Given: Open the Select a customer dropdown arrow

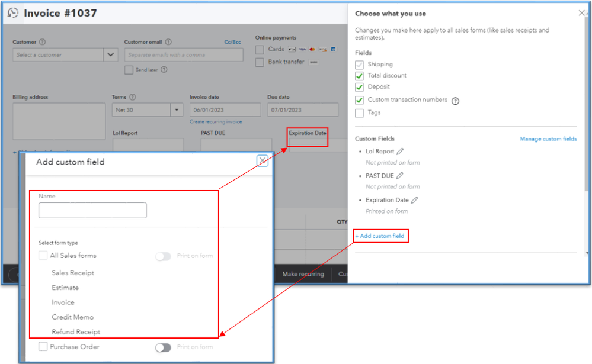Looking at the screenshot, I should pos(111,54).
